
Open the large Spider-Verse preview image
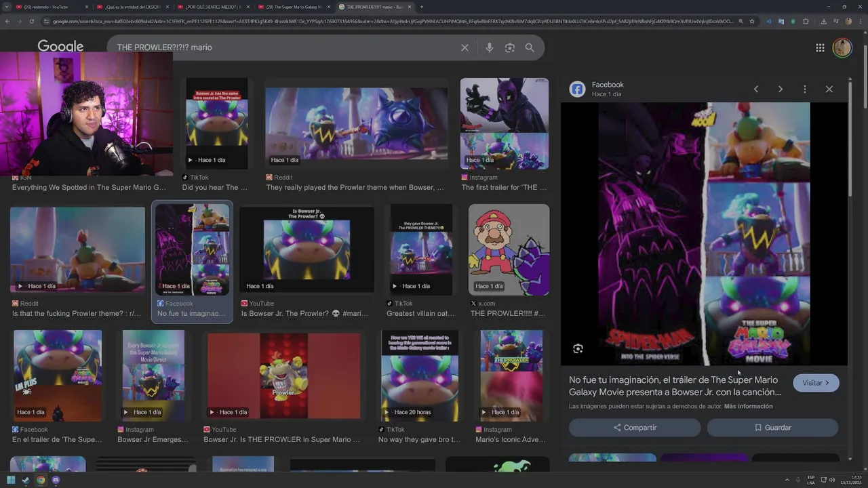(x=704, y=234)
